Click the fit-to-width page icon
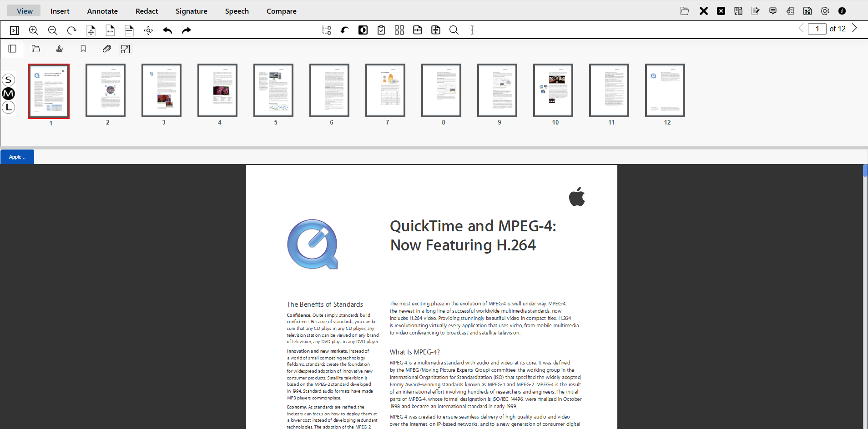The image size is (868, 429). point(110,30)
